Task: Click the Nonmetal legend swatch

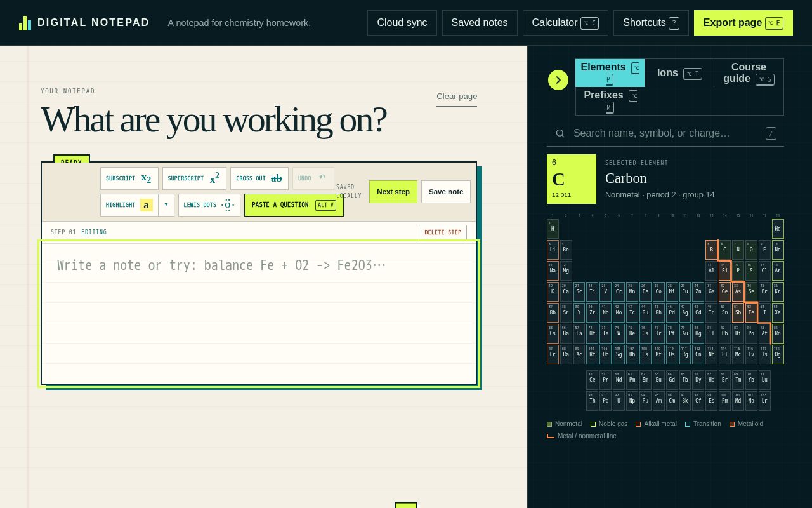Action: [x=549, y=424]
